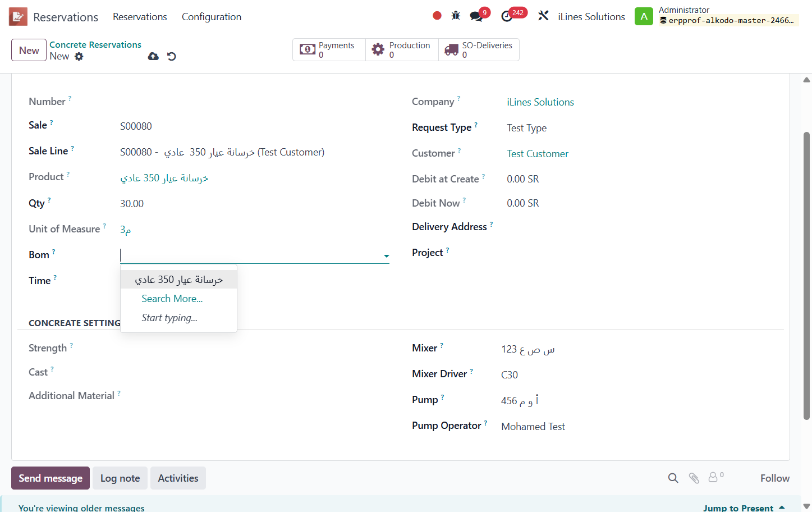Screen dimensions: 812x512
Task: Save record with the cloud upload icon
Action: click(153, 56)
